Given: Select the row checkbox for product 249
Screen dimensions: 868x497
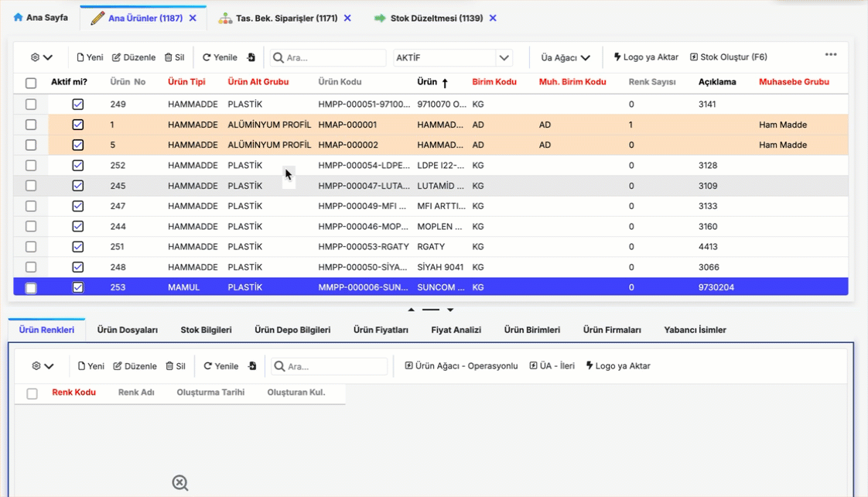Looking at the screenshot, I should [31, 105].
